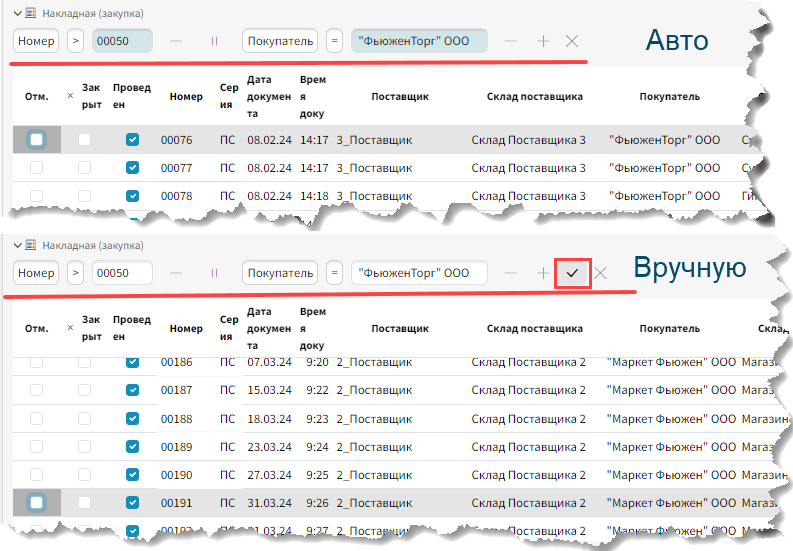Click the add condition plus in Вручную panel

click(543, 273)
